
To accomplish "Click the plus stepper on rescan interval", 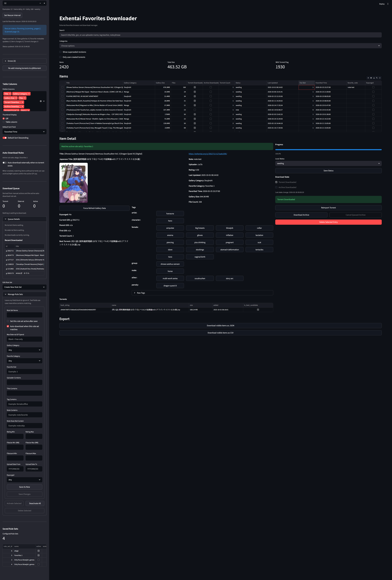I will click(44, 3).
